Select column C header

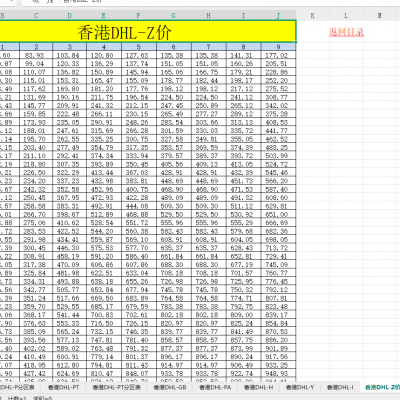coord(36,15)
